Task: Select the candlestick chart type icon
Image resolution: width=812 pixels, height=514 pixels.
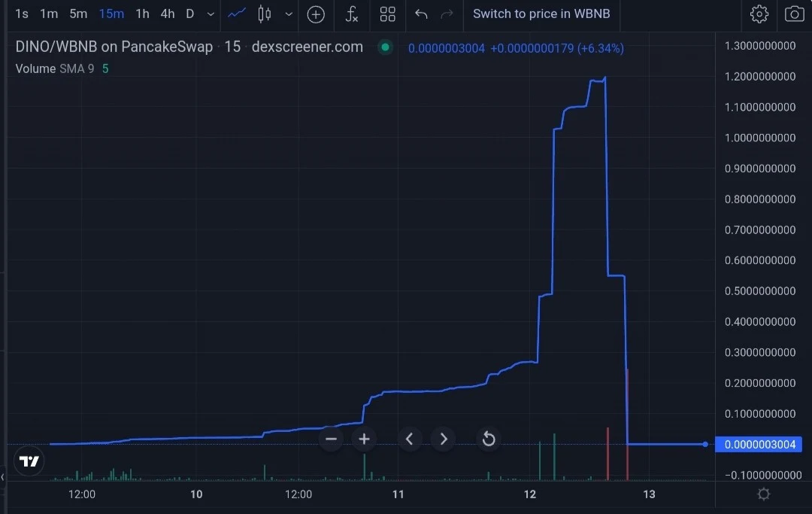Action: click(x=264, y=14)
